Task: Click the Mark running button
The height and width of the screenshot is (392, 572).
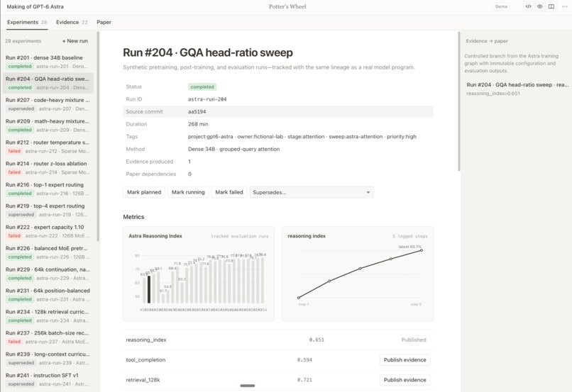Action: [x=188, y=192]
